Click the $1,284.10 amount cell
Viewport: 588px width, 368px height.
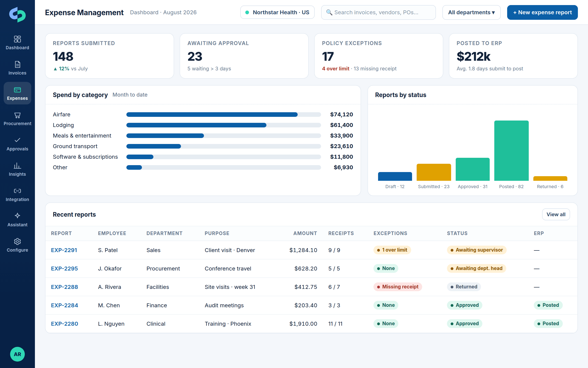pyautogui.click(x=303, y=250)
